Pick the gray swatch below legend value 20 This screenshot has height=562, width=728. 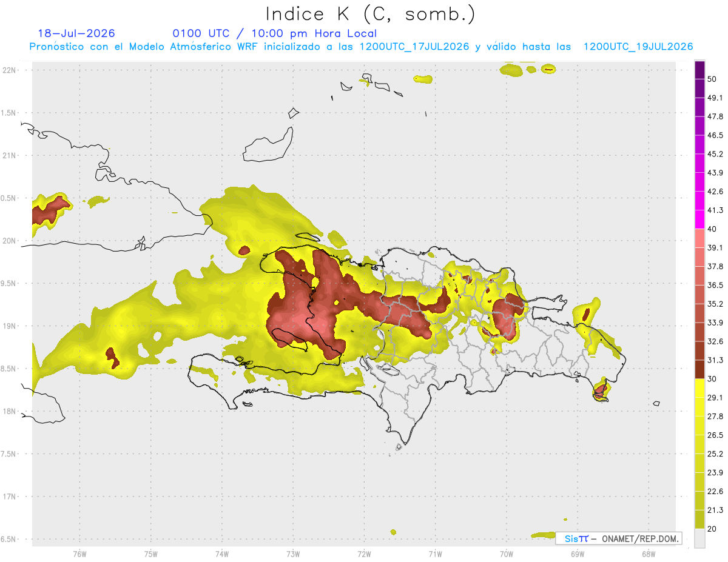699,538
